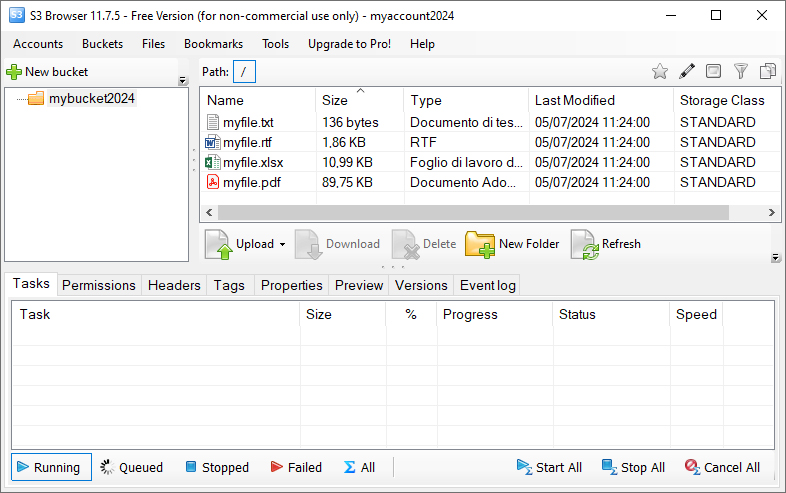The image size is (786, 493).
Task: Create a New Folder from the toolbar
Action: tap(512, 244)
